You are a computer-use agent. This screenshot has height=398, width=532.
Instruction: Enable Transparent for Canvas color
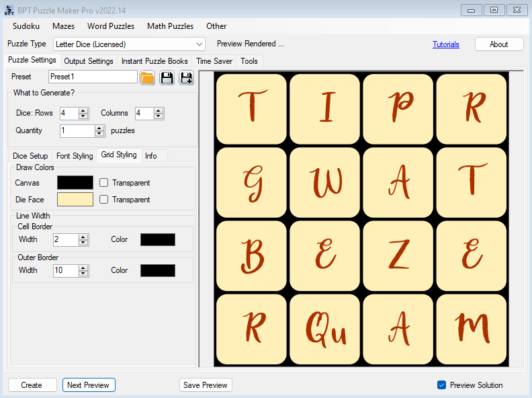pos(104,183)
